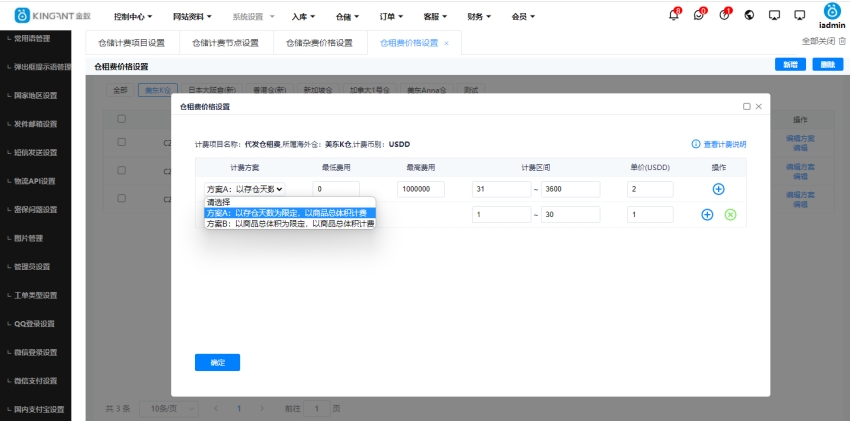Open the 10条/页 page size dropdown
This screenshot has width=851, height=422.
pos(169,408)
